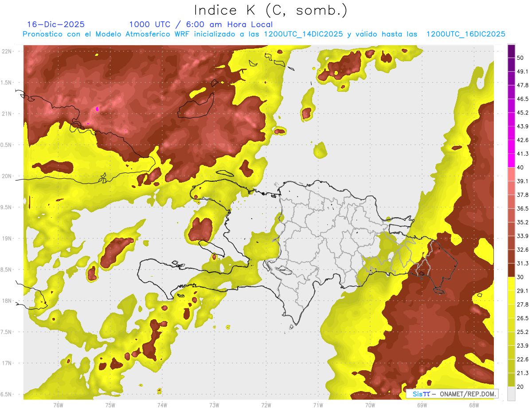Click the longitude label "73W"
The image size is (532, 411).
214,405
